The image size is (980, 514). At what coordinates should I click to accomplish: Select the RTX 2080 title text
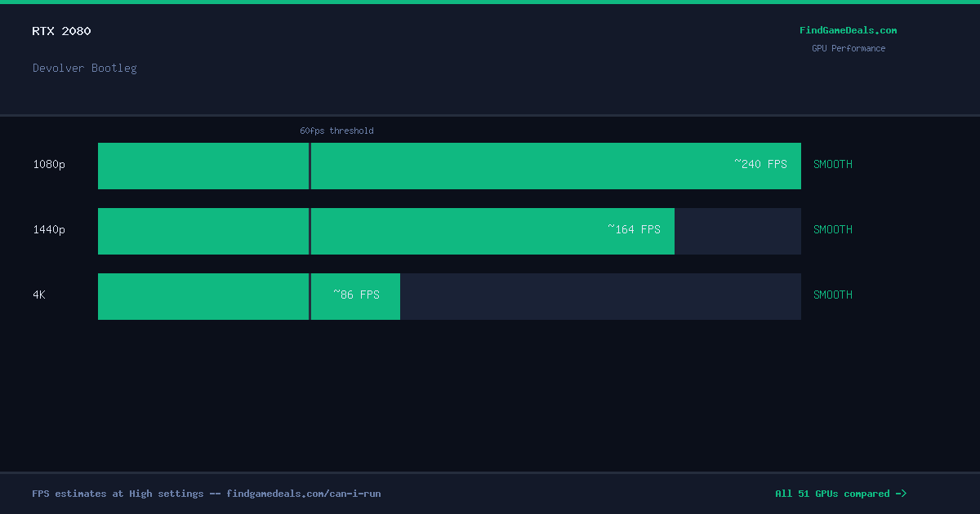[61, 31]
